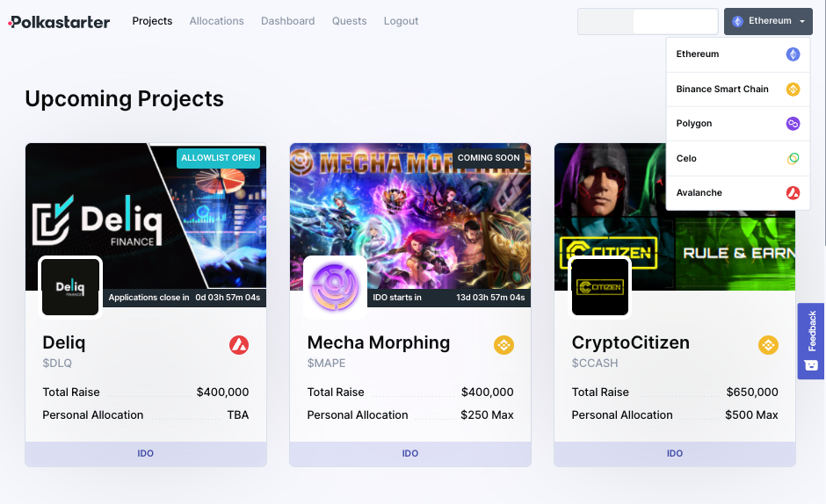Click BSC icon on Mecha Morphing card
The image size is (826, 504).
tap(504, 345)
